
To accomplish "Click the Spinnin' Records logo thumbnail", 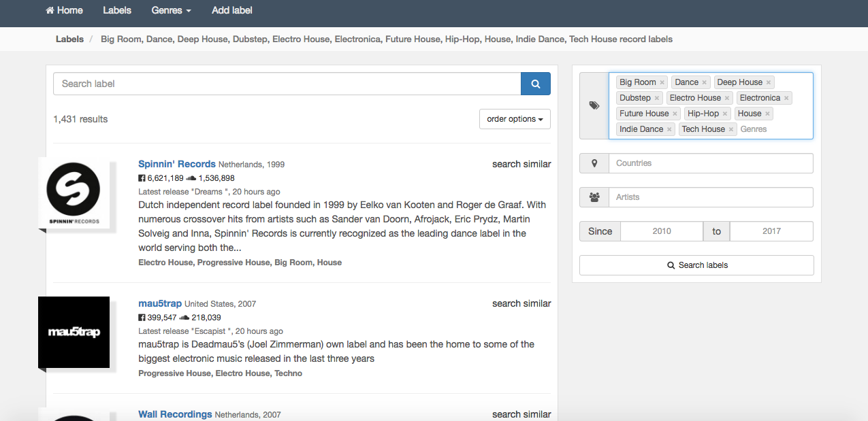I will click(74, 193).
